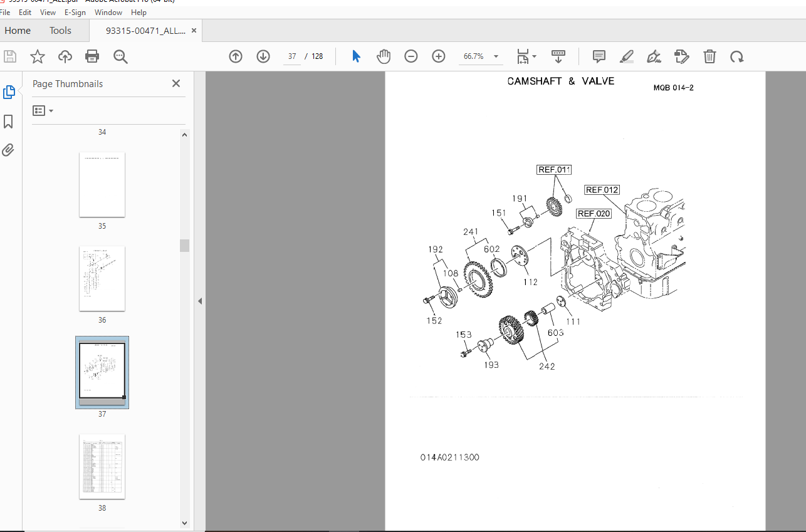Select the arrow Selection tool
806x532 pixels.
coord(356,56)
